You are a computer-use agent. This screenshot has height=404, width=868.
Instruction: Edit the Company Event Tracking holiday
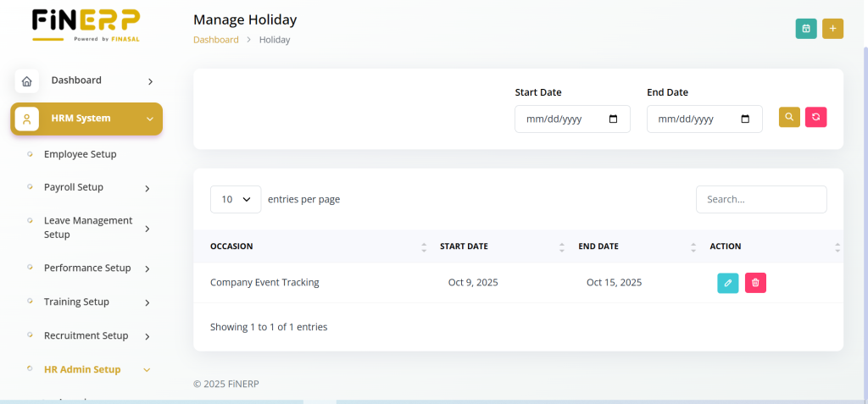[727, 283]
